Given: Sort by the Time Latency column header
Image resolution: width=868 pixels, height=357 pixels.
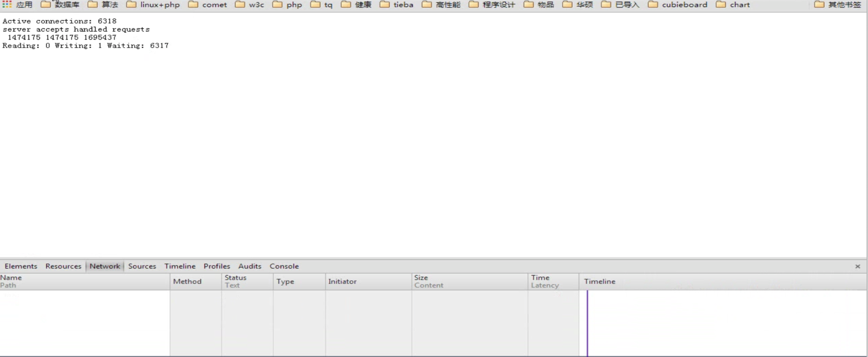Looking at the screenshot, I should tap(553, 281).
